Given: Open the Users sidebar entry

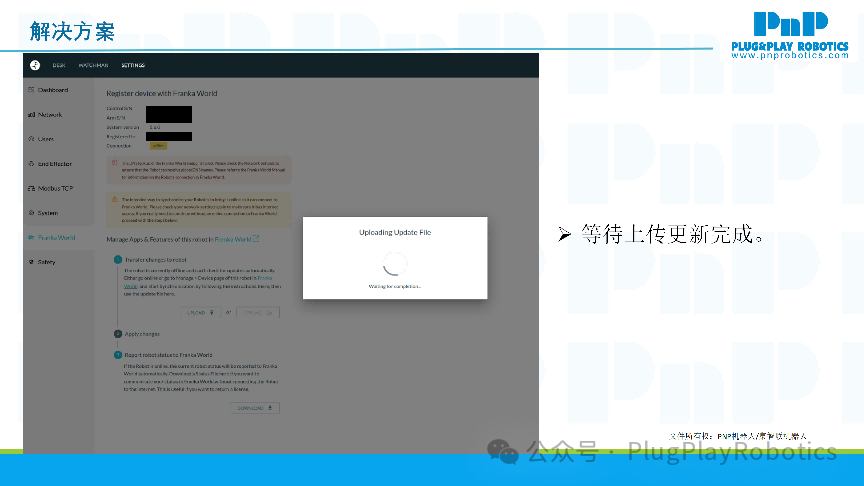Looking at the screenshot, I should (46, 139).
